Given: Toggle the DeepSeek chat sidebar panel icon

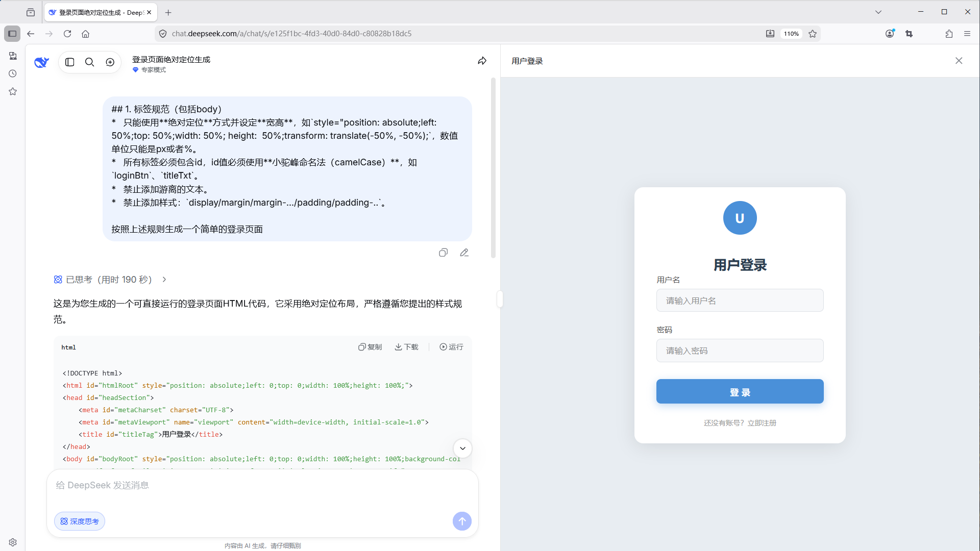Looking at the screenshot, I should click(70, 62).
